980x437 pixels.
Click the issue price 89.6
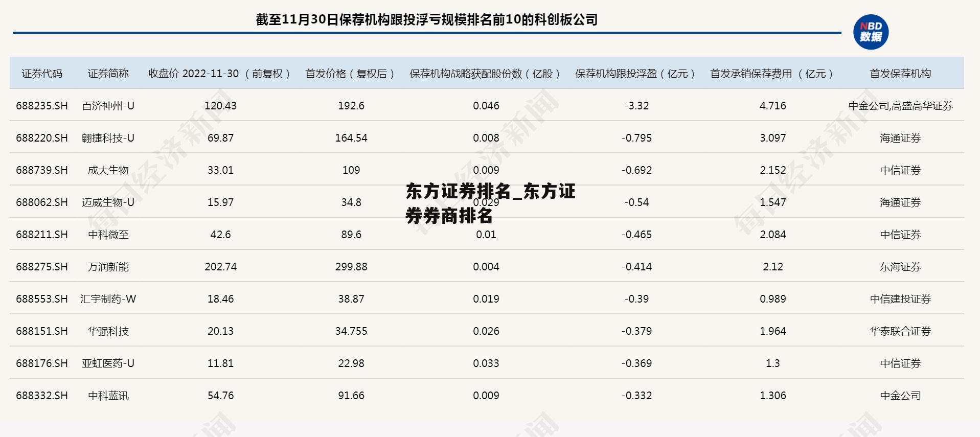click(x=351, y=235)
